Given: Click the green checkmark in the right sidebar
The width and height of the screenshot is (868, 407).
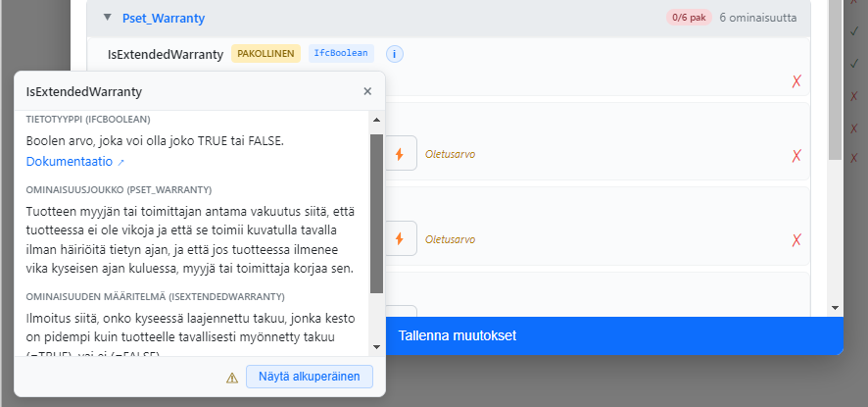Looking at the screenshot, I should tap(854, 31).
